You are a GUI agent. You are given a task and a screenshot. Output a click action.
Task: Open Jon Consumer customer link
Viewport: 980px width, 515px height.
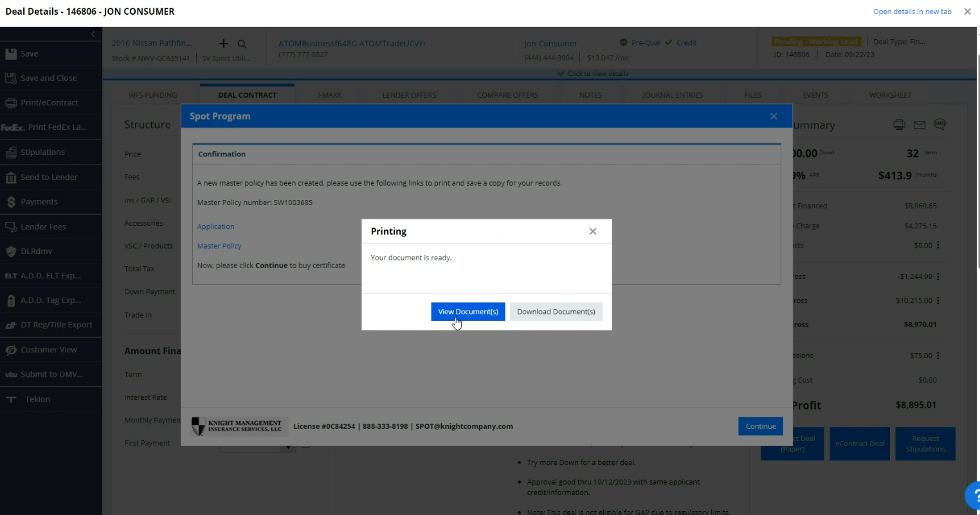pos(550,44)
